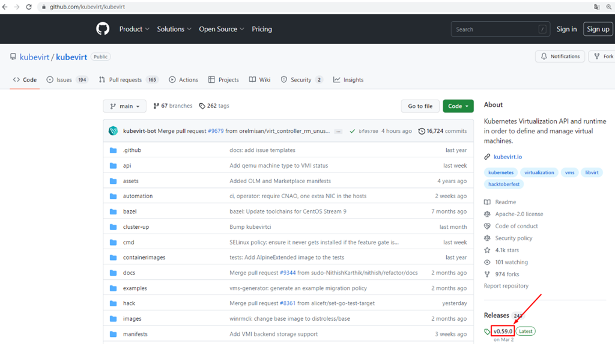Open the kubevirt.io website link
This screenshot has height=364, width=615.
click(507, 157)
